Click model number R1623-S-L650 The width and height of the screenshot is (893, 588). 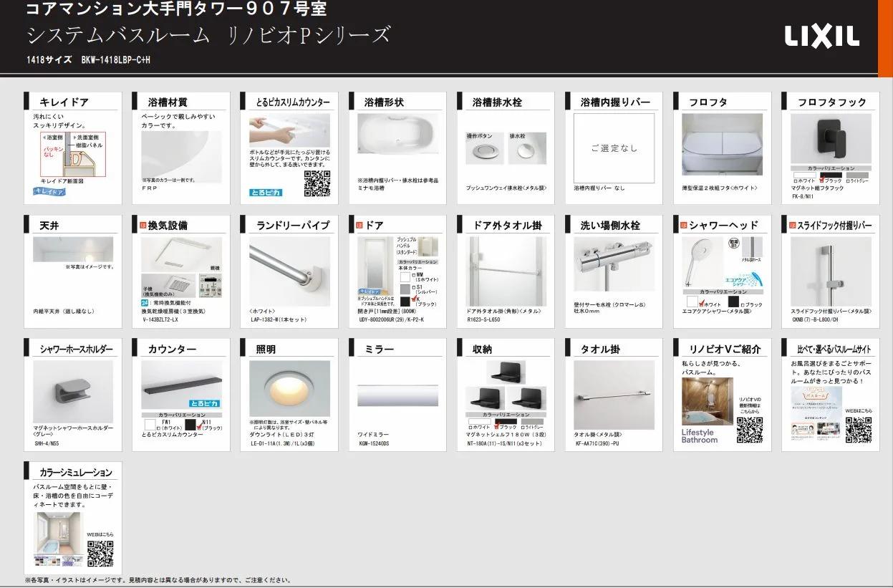click(483, 319)
